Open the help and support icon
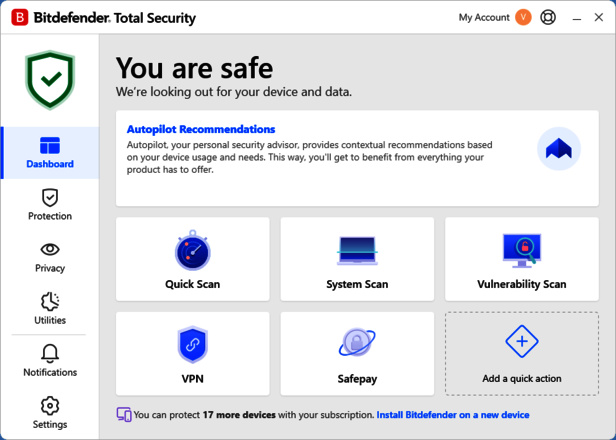Screen dimensions: 616x440 [548, 17]
